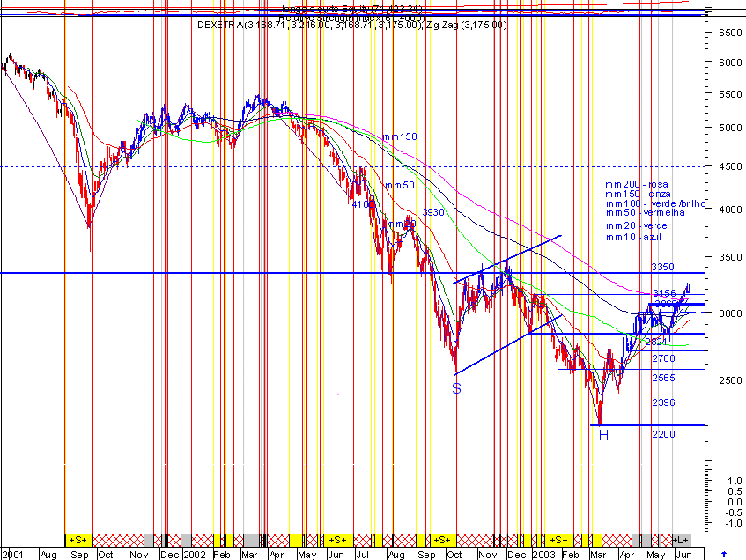Click the 2200 bottom level label
This screenshot has width=746, height=560.
pyautogui.click(x=664, y=434)
